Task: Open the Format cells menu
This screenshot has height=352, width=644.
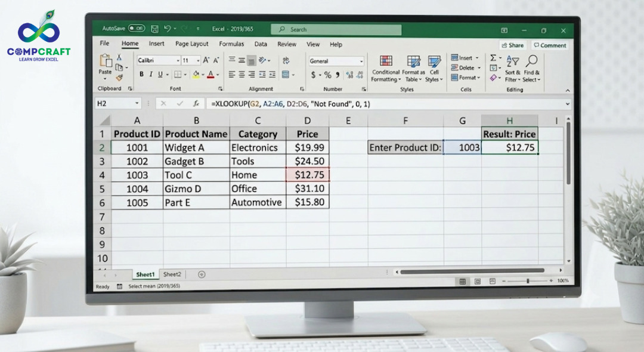Action: click(466, 78)
